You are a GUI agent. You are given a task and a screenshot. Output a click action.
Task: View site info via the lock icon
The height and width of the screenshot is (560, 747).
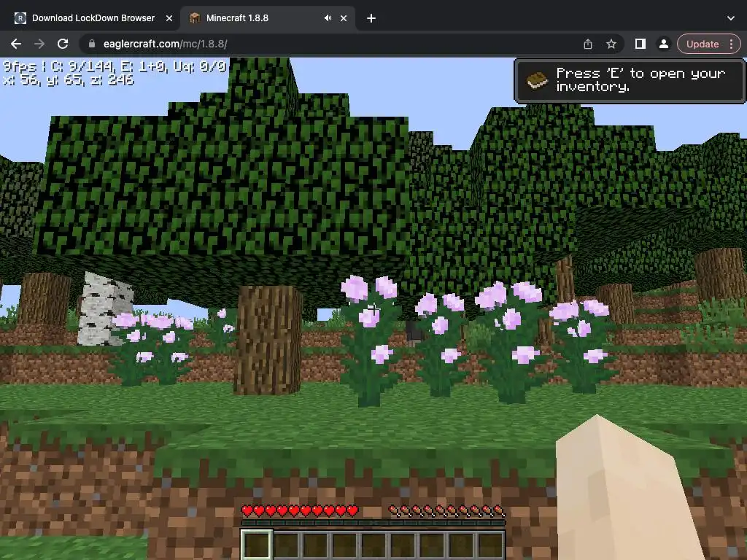click(92, 44)
